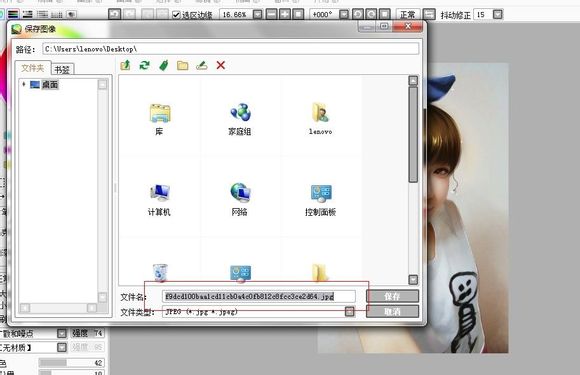Click the 取消 cancel button
The image size is (580, 375).
click(392, 311)
